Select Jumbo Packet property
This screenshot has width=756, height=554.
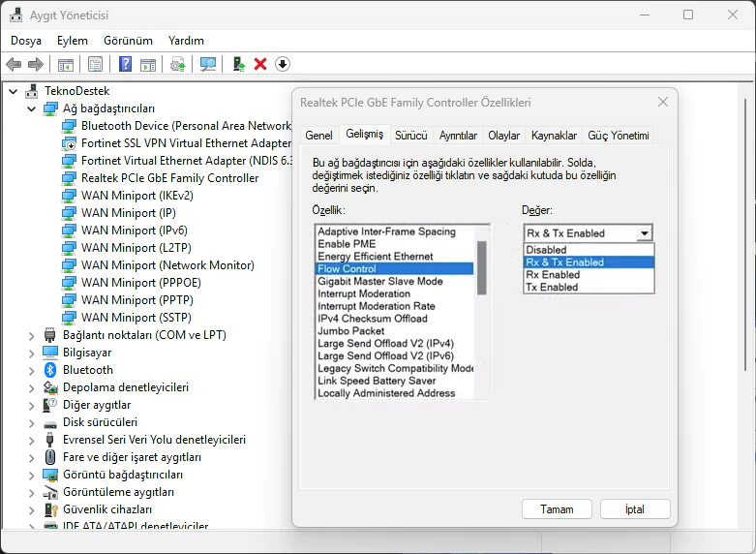pyautogui.click(x=394, y=331)
